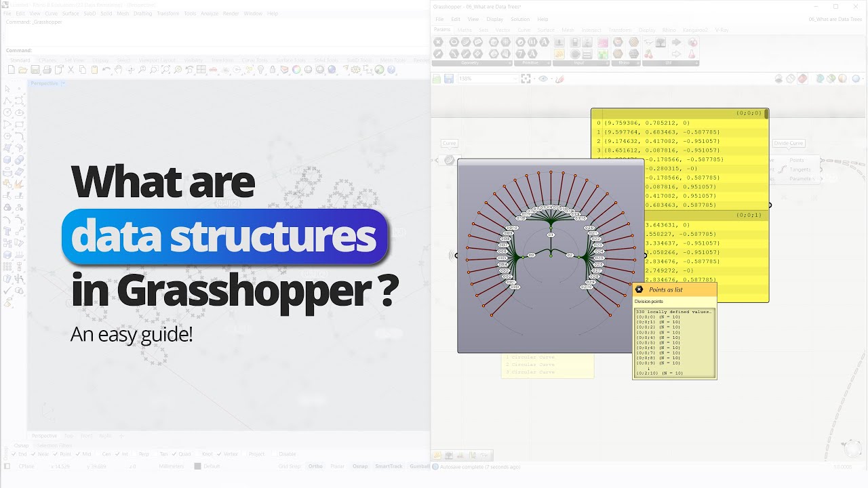Open Grasshopper's Display menu
The width and height of the screenshot is (868, 488).
pyautogui.click(x=495, y=19)
